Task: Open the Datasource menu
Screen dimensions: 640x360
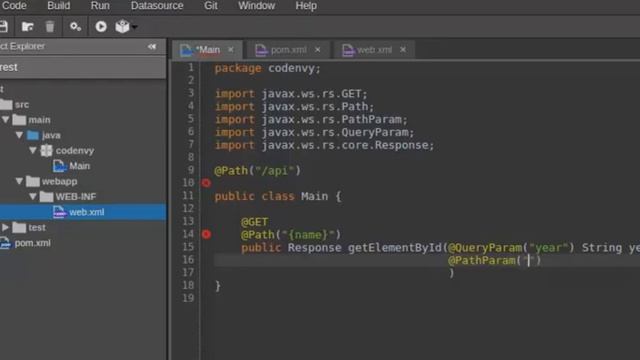Action: [x=157, y=6]
